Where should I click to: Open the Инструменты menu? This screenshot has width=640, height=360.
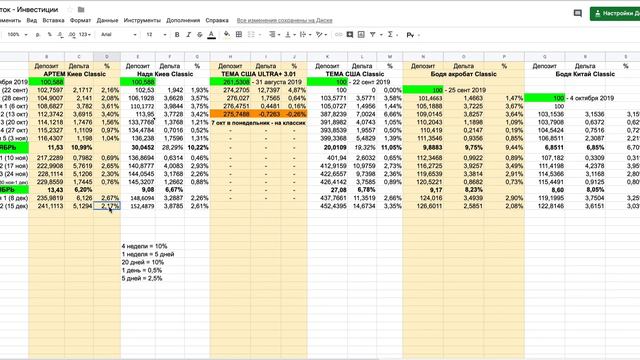142,20
